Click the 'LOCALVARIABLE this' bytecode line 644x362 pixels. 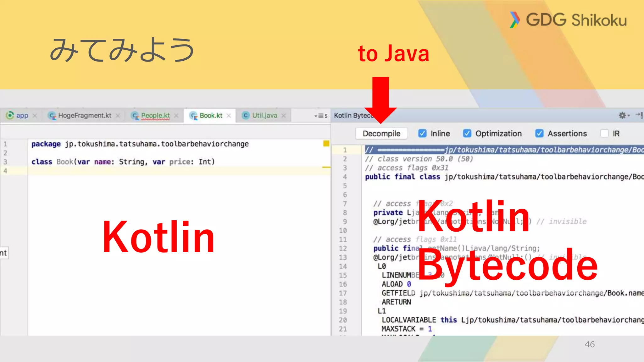click(513, 320)
